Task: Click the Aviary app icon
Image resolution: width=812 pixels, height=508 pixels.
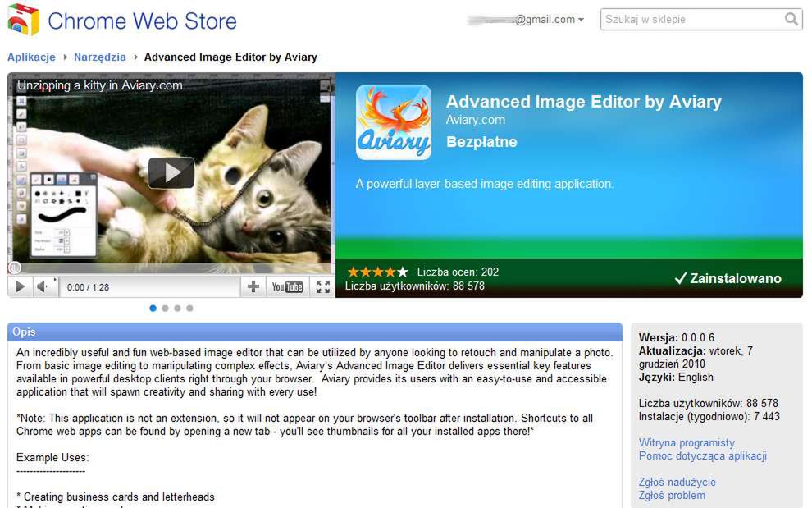Action: [394, 122]
